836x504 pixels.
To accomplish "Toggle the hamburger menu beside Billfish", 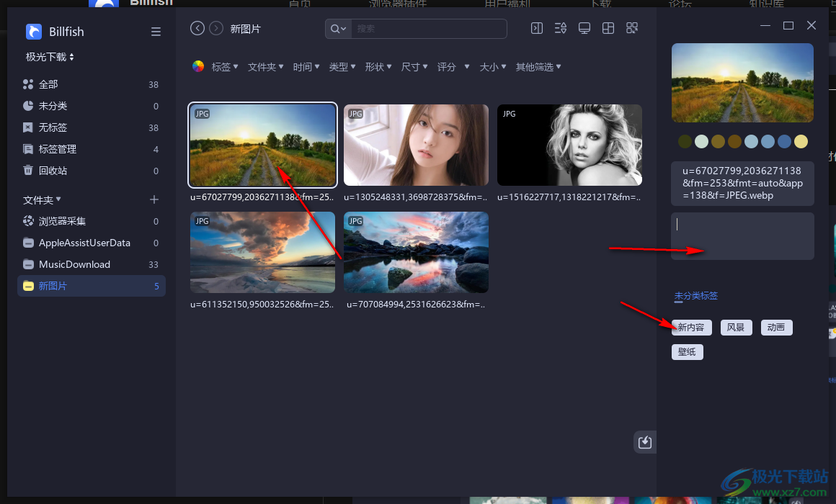I will point(156,32).
